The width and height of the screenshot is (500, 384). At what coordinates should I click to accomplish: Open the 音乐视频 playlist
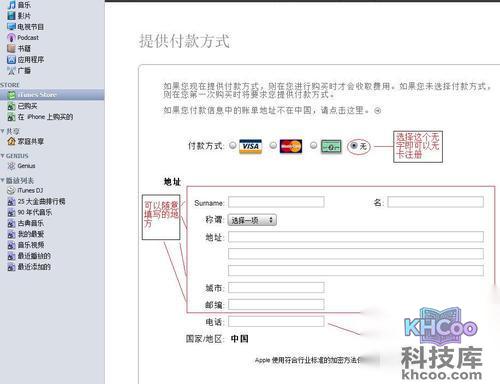(26, 245)
